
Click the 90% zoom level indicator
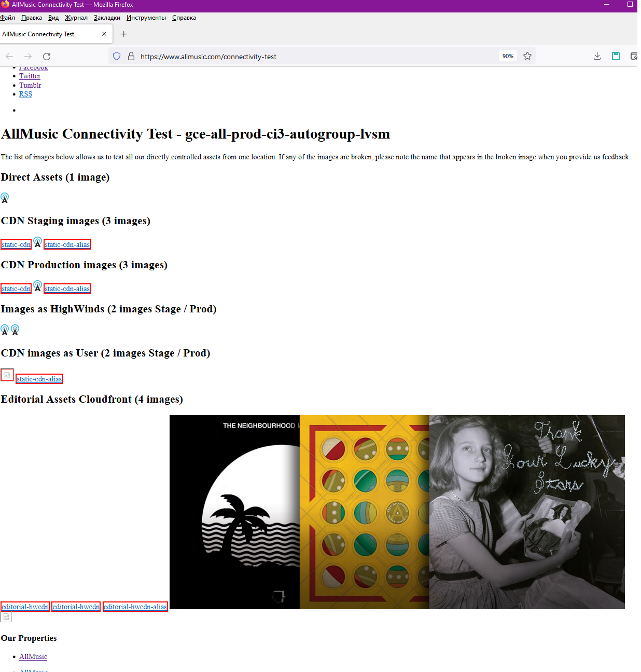click(x=508, y=56)
